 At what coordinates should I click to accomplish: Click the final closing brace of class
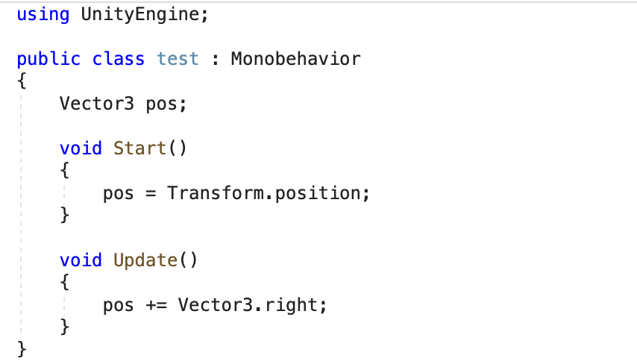22,350
